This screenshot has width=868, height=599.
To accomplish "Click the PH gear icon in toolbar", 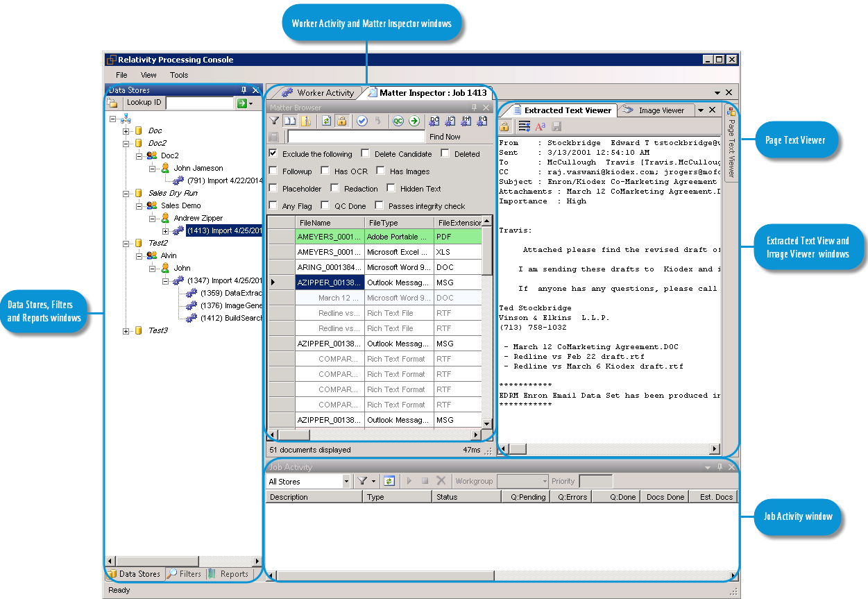I will pos(466,121).
